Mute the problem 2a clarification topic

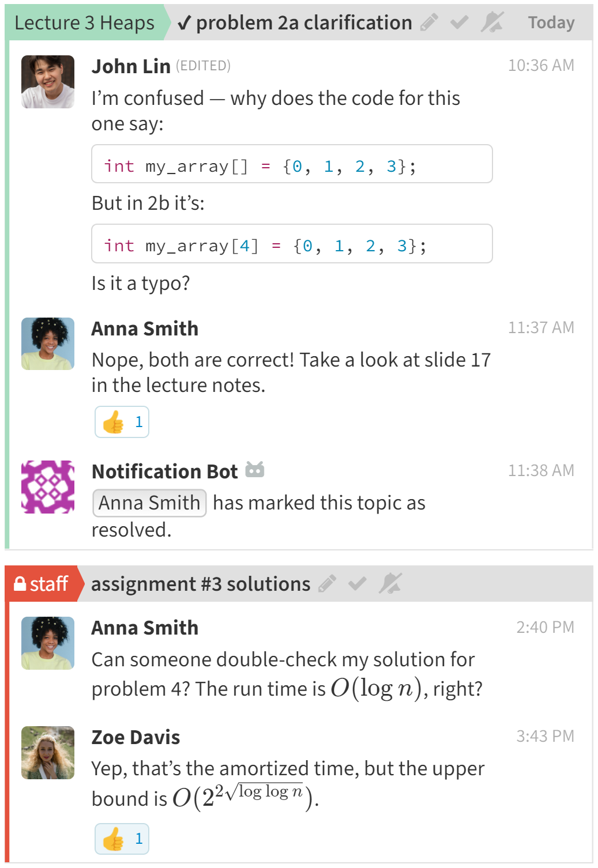tap(492, 22)
